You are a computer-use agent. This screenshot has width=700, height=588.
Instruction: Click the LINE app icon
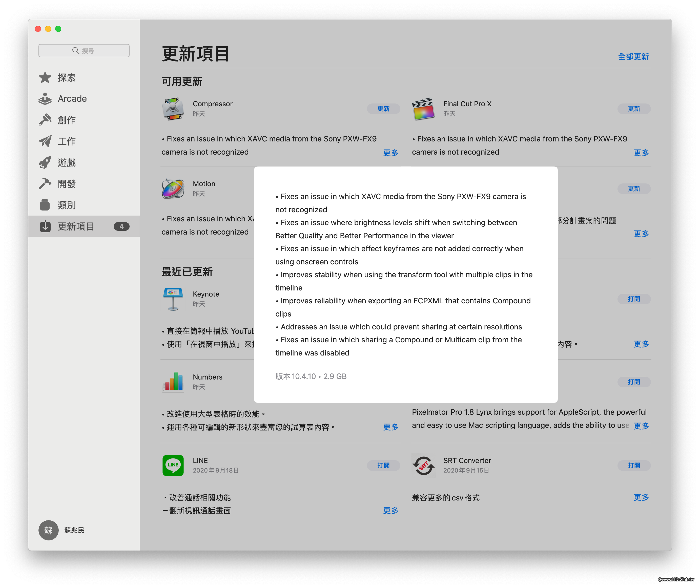pos(173,465)
